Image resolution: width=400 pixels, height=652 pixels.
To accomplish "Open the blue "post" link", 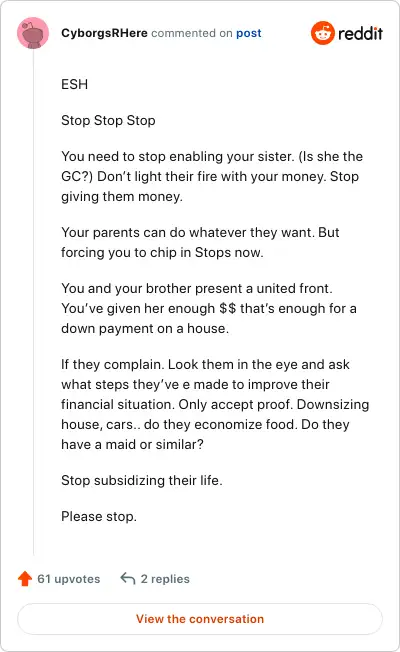I will (x=249, y=33).
